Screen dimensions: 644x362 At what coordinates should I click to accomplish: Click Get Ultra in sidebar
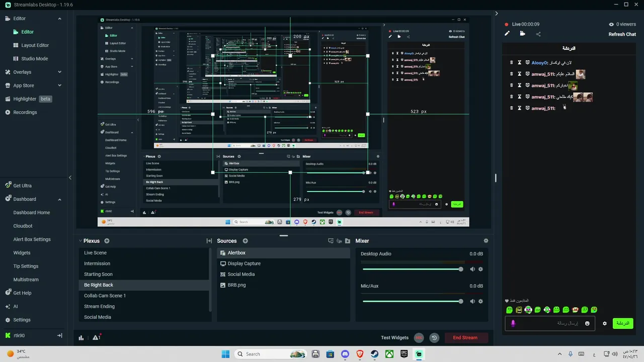coord(22,186)
